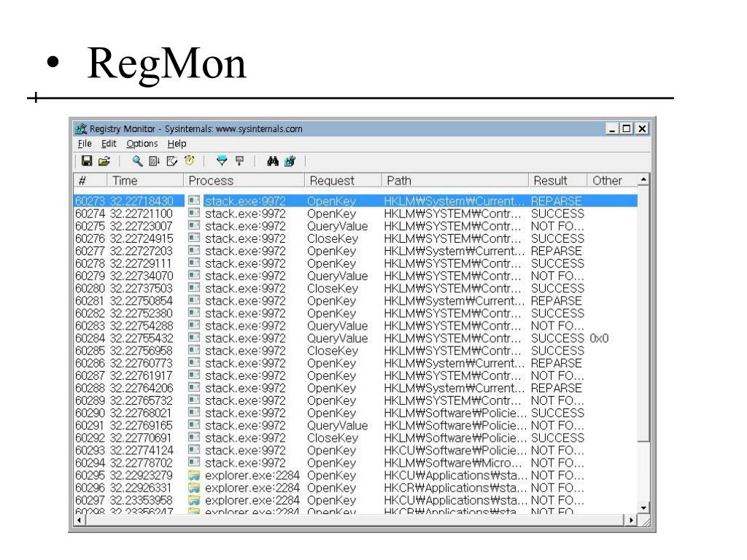The height and width of the screenshot is (560, 747).
Task: Sort by the # column header
Action: (90, 181)
